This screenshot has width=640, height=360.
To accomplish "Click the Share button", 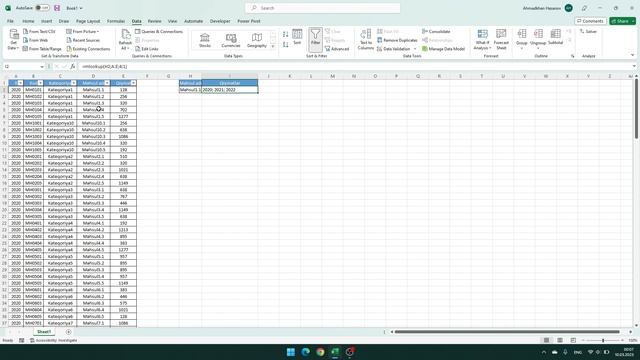I will click(x=620, y=21).
